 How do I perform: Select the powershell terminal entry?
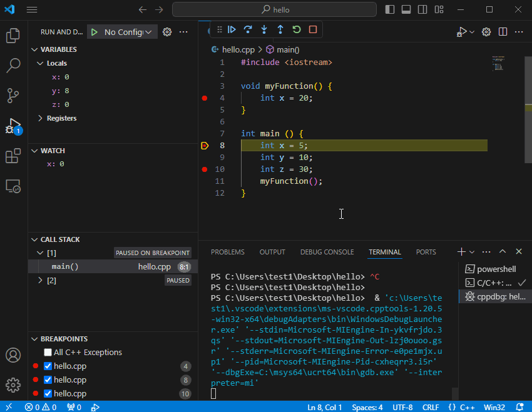[496, 269]
